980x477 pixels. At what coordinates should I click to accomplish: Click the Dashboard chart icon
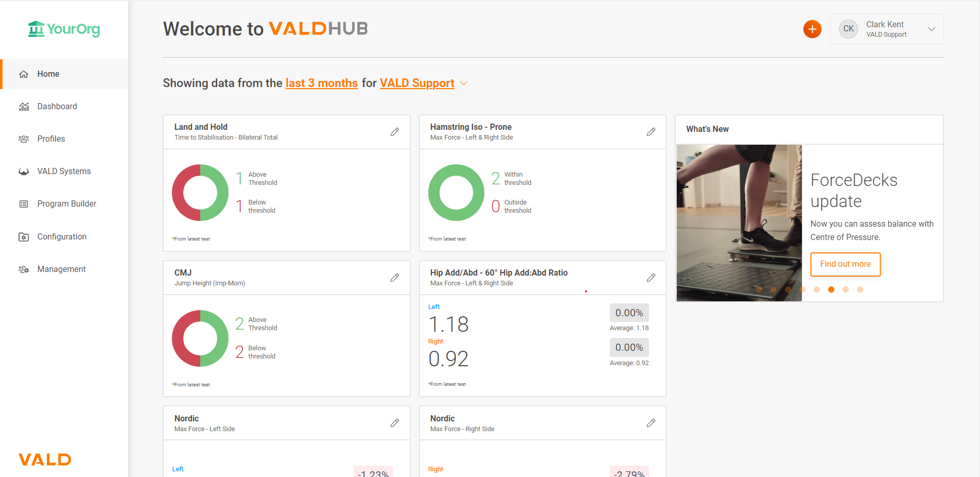point(24,107)
